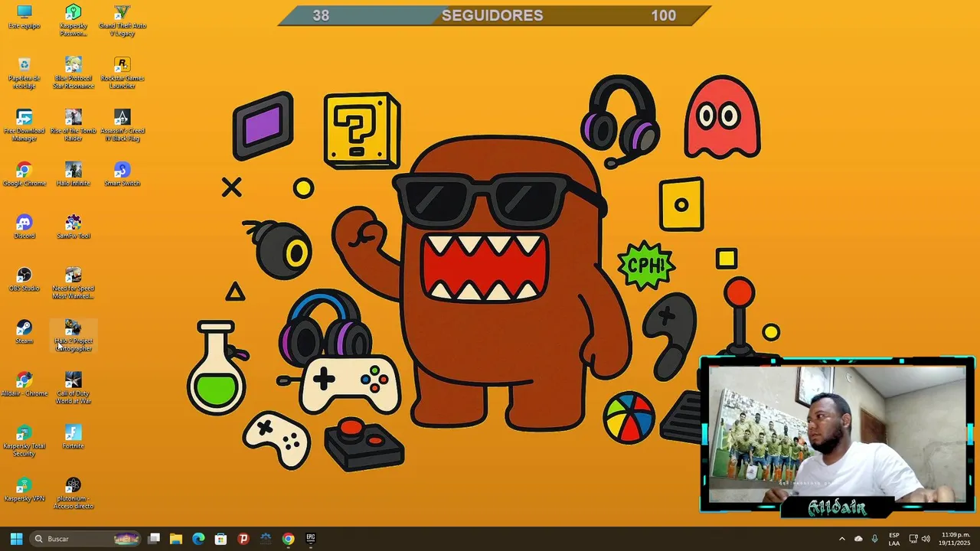The image size is (980, 551).
Task: Click the microphone in-use tray icon
Action: (874, 539)
